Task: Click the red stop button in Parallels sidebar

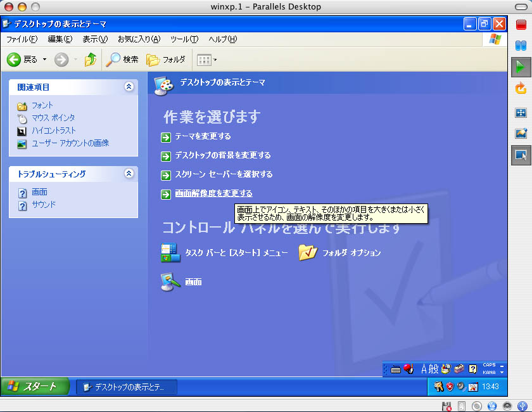Action: tap(521, 25)
